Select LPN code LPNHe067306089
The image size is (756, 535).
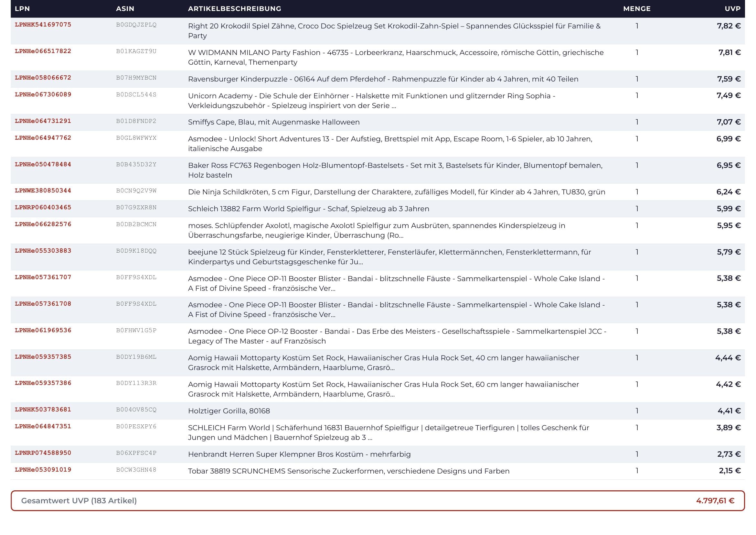pyautogui.click(x=43, y=94)
